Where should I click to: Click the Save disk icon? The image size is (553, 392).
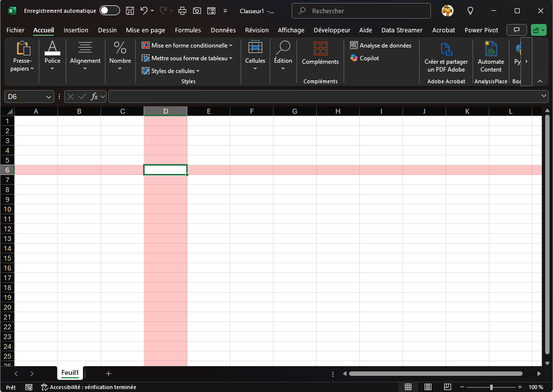coord(129,11)
